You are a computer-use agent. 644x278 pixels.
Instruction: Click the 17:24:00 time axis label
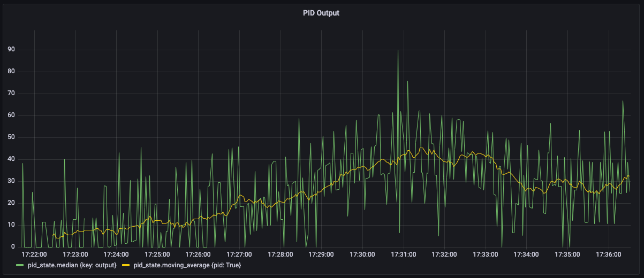click(x=116, y=254)
